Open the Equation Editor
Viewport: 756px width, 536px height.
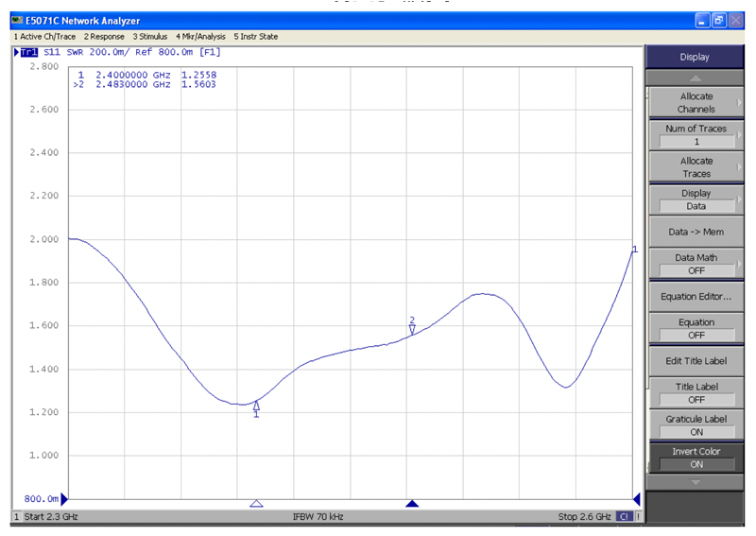pyautogui.click(x=696, y=296)
